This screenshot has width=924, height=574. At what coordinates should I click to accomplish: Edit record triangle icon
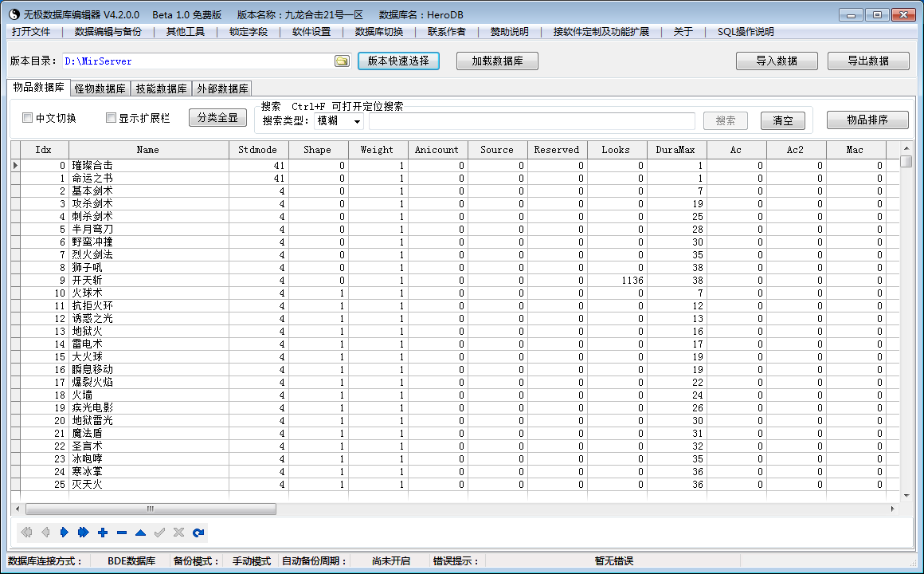point(140,533)
